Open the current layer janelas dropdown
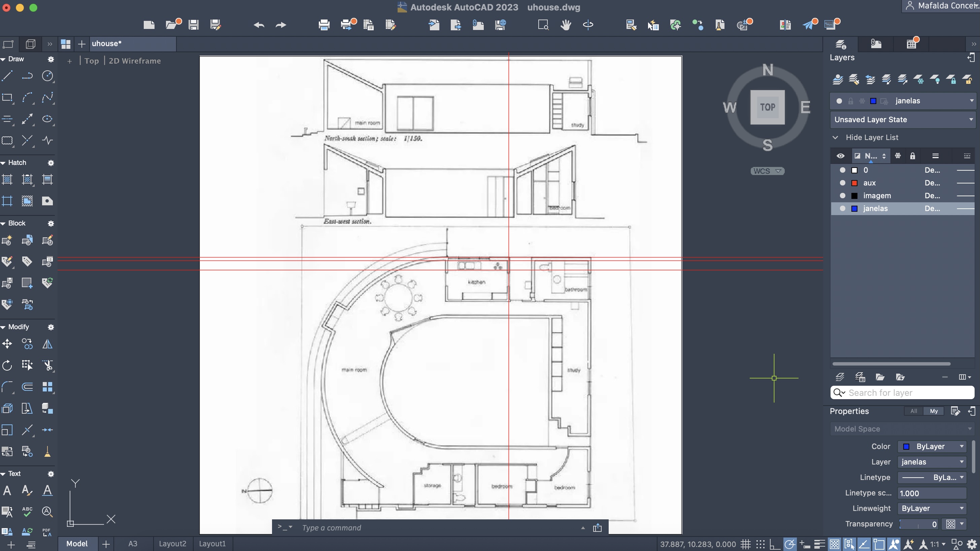This screenshot has height=551, width=980. tap(971, 101)
